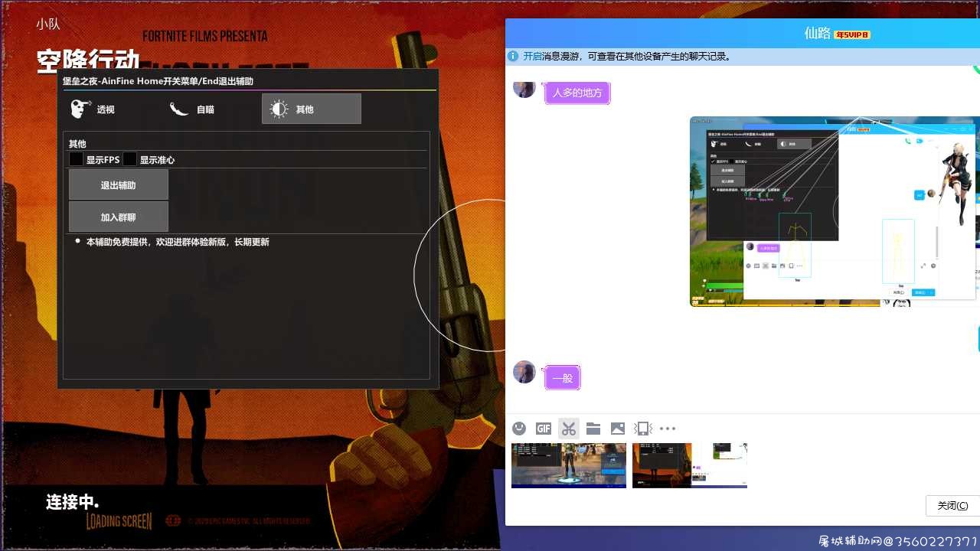Image resolution: width=980 pixels, height=551 pixels.
Task: Click the 开启 link for message roaming
Action: point(532,57)
